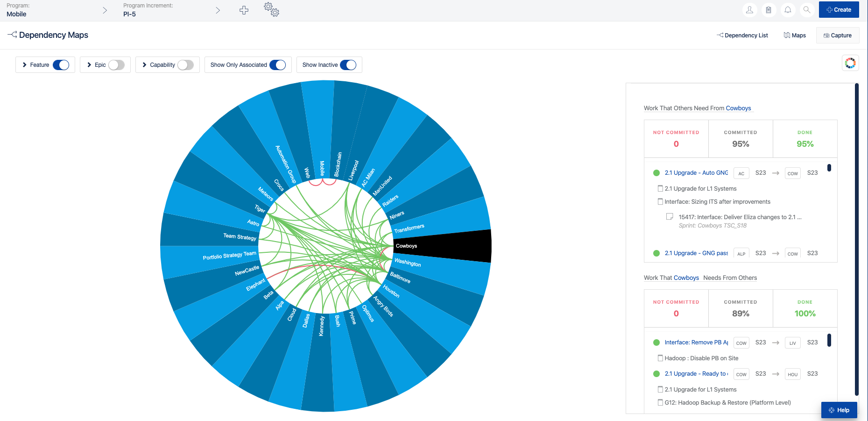The height and width of the screenshot is (421, 868).
Task: Click the green status dot for 2.1 Upgrade - Ready to
Action: (x=656, y=374)
